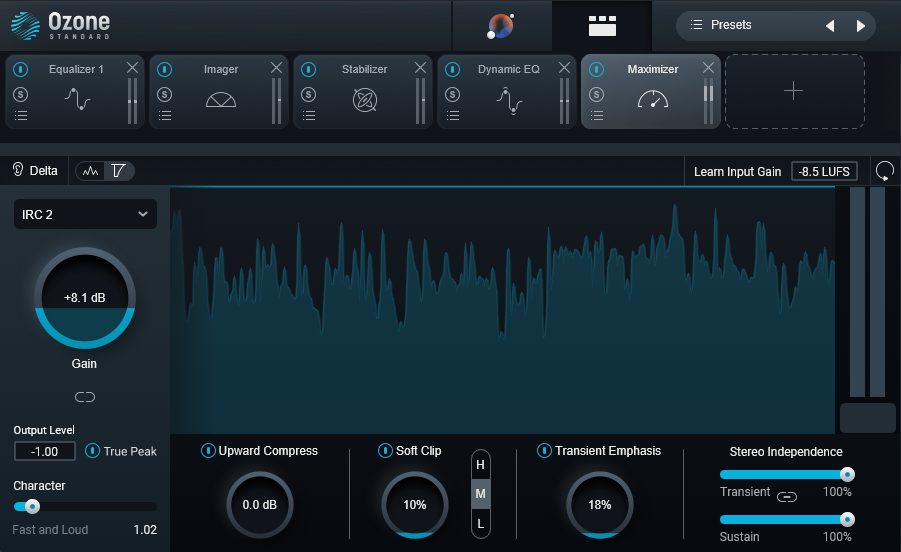Viewport: 901px width, 552px height.
Task: Click the Ozone Standard logo
Action: tap(60, 26)
